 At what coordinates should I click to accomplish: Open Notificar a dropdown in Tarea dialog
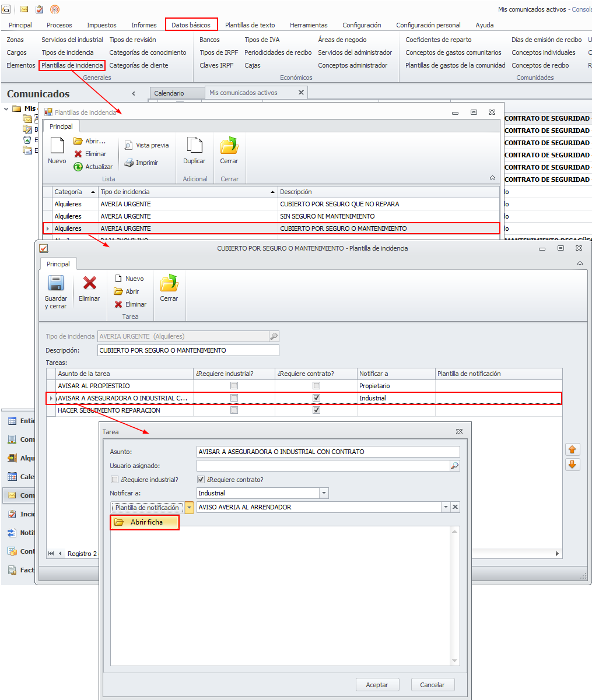tap(324, 493)
